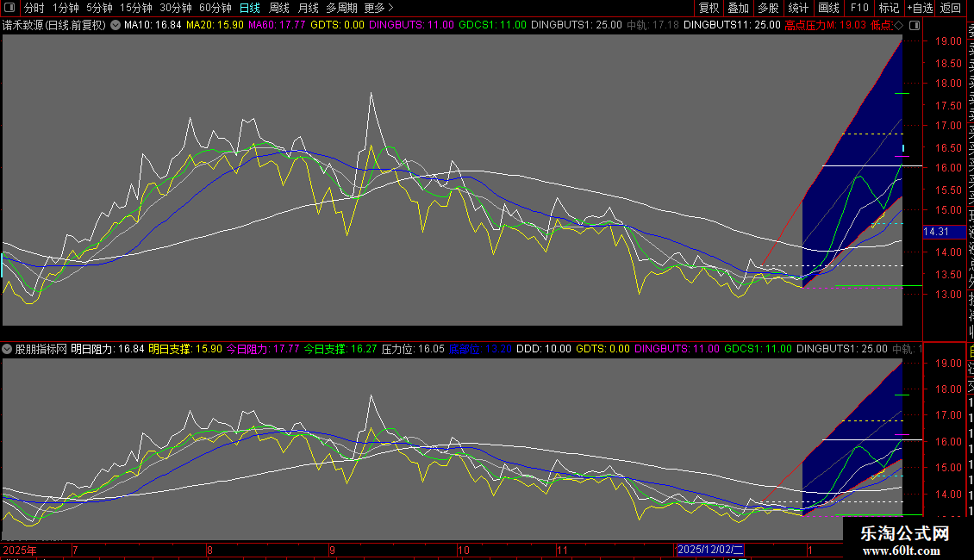The width and height of the screenshot is (974, 560).
Task: Expand the 更多 timeframe options
Action: tap(379, 8)
